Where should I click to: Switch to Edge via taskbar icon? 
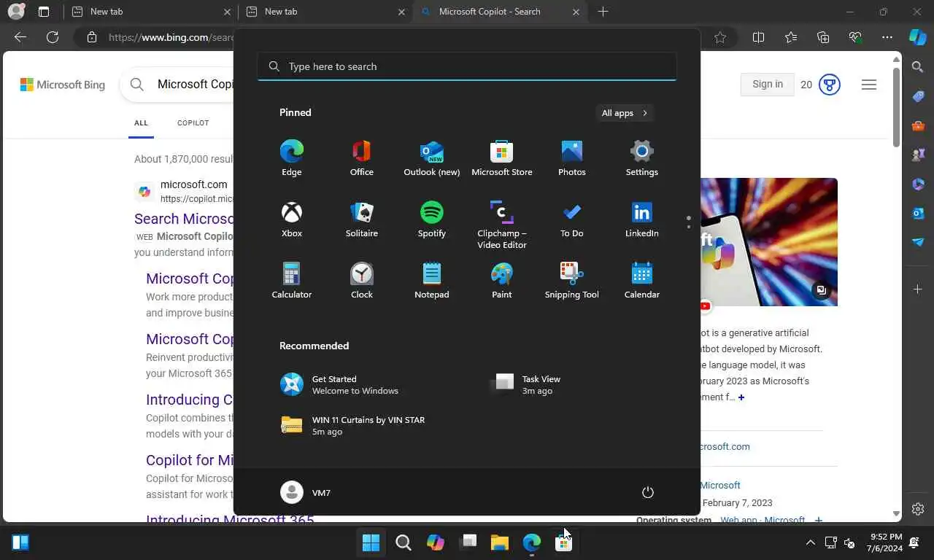tap(531, 542)
